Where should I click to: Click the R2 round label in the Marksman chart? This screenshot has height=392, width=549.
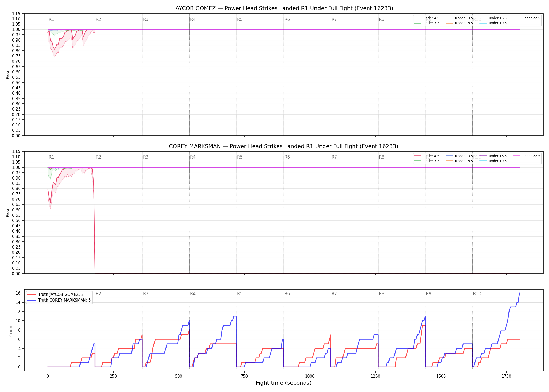tap(98, 157)
